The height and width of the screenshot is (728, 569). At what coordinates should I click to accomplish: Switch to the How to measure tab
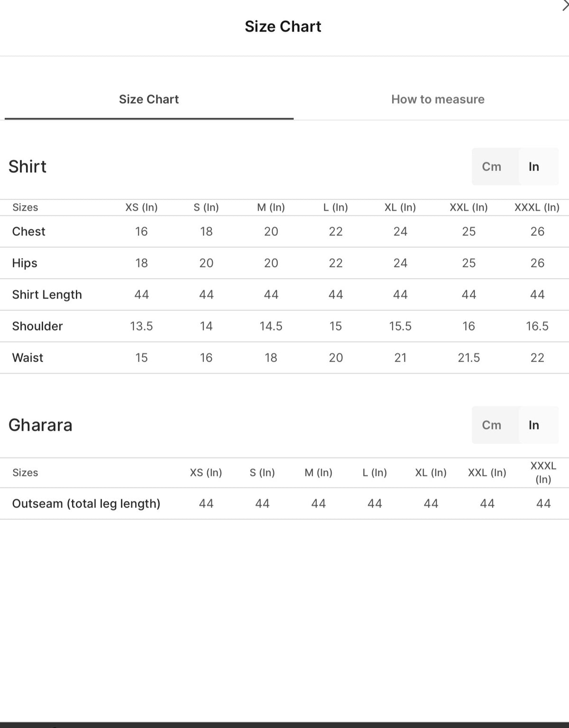click(x=438, y=99)
